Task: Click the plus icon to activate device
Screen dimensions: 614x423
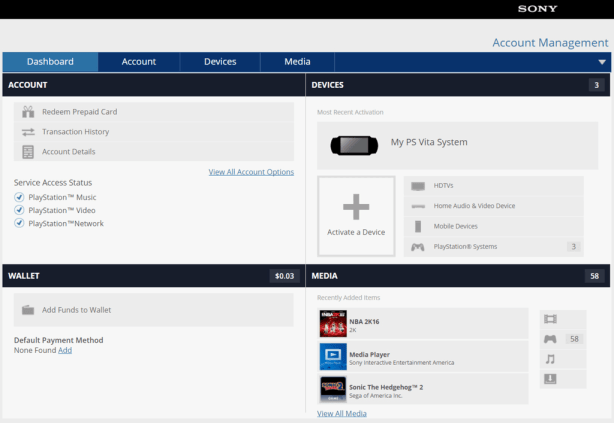Action: (356, 207)
